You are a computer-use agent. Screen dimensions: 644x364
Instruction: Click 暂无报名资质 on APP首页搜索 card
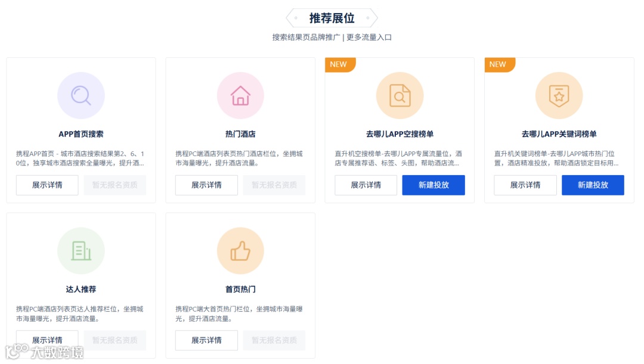tap(115, 185)
